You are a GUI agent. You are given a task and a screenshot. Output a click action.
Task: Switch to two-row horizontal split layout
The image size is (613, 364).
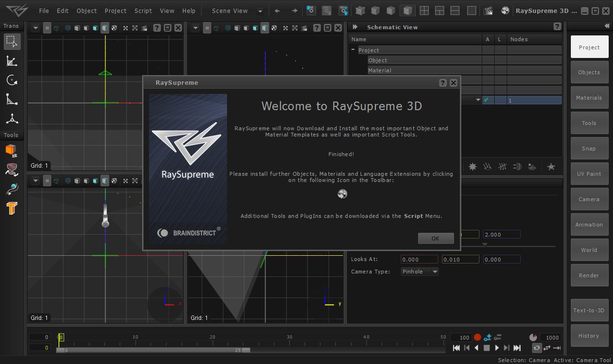(455, 11)
